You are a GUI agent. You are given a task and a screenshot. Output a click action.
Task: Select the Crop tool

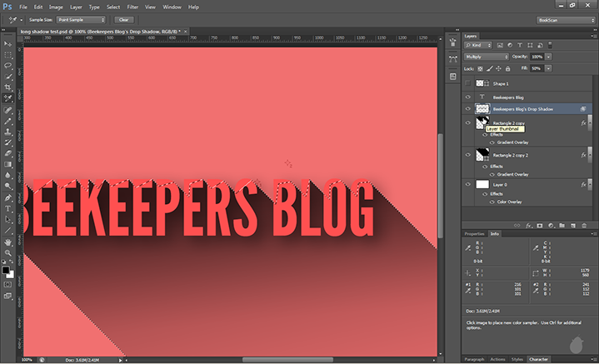pyautogui.click(x=7, y=87)
